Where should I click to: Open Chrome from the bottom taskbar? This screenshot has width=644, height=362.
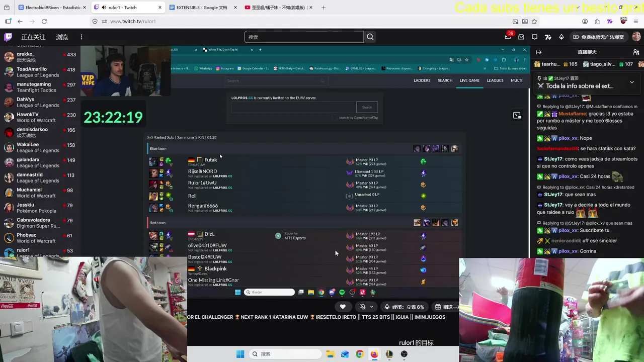pos(359,354)
